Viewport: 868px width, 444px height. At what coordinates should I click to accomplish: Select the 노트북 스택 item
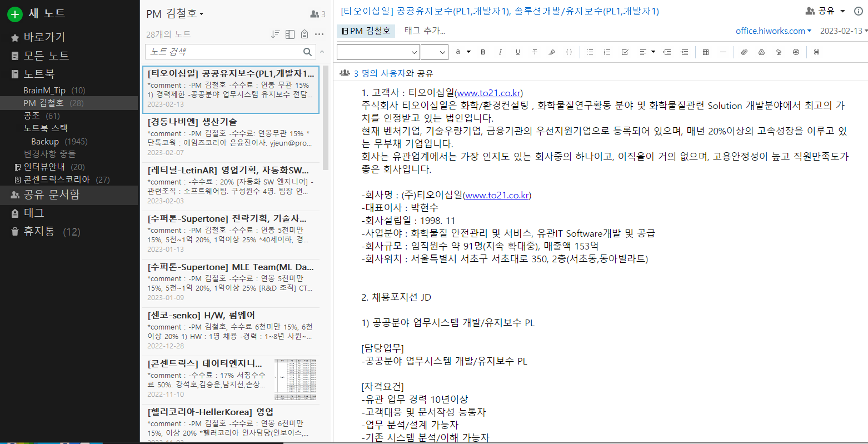tap(45, 128)
